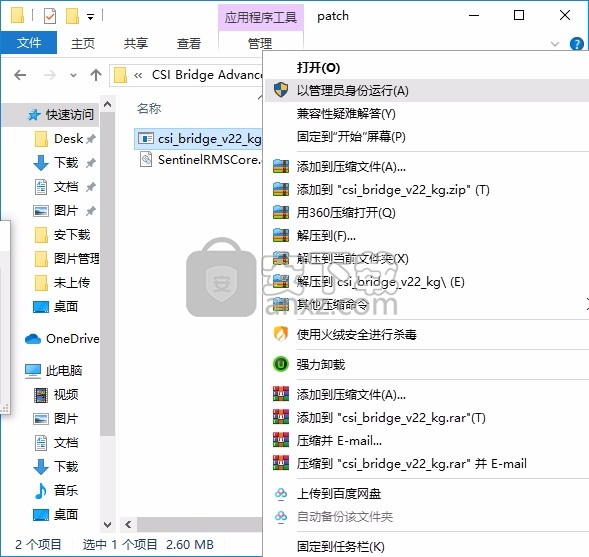Click the address bar double chevron for hidden path
Viewport: 589px width, 557px height.
pyautogui.click(x=138, y=75)
